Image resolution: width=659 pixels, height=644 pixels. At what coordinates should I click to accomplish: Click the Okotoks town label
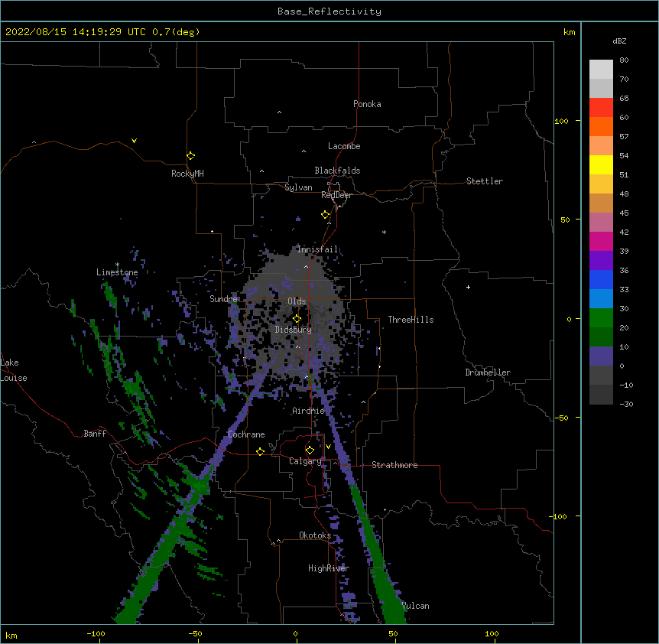pos(315,535)
